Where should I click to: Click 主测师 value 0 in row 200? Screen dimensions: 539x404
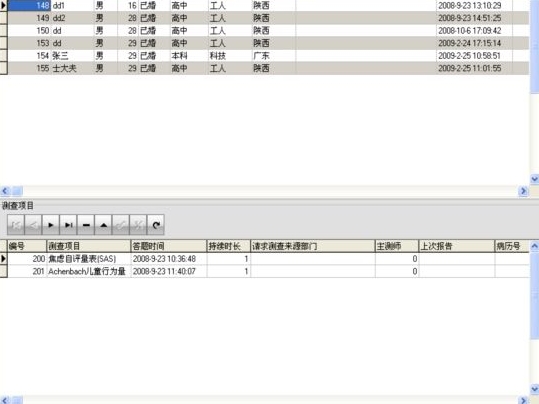coord(397,259)
